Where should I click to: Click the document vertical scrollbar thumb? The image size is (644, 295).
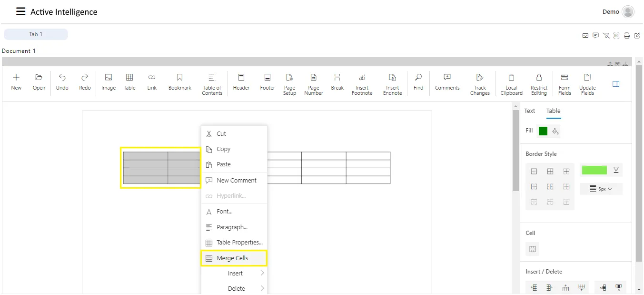pos(515,150)
